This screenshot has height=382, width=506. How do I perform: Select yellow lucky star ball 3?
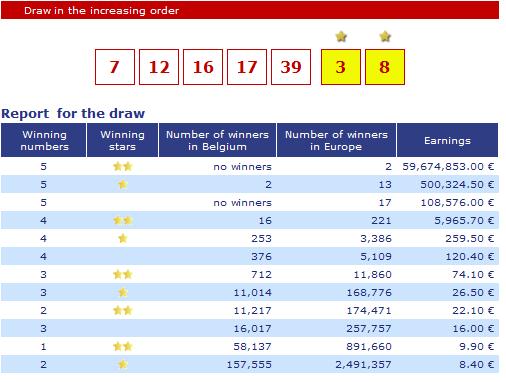[x=341, y=67]
